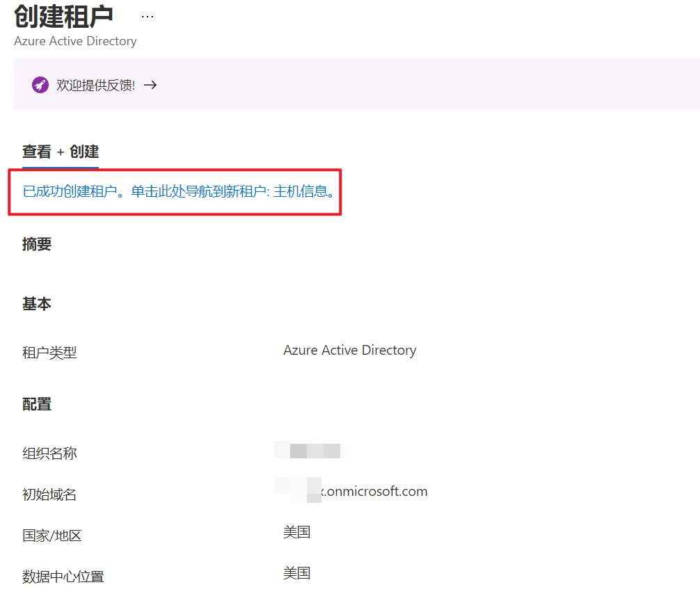
Task: Open the ellipsis menu beside 创建租户
Action: [148, 16]
